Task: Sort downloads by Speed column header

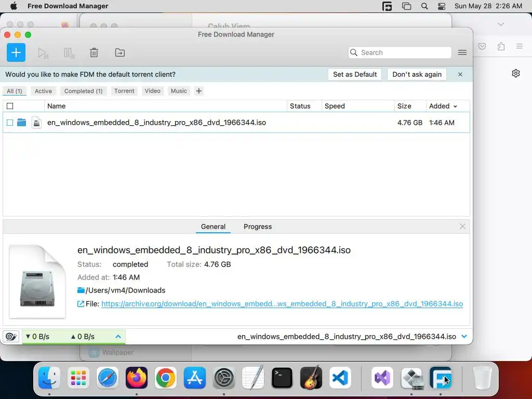Action: (358, 106)
